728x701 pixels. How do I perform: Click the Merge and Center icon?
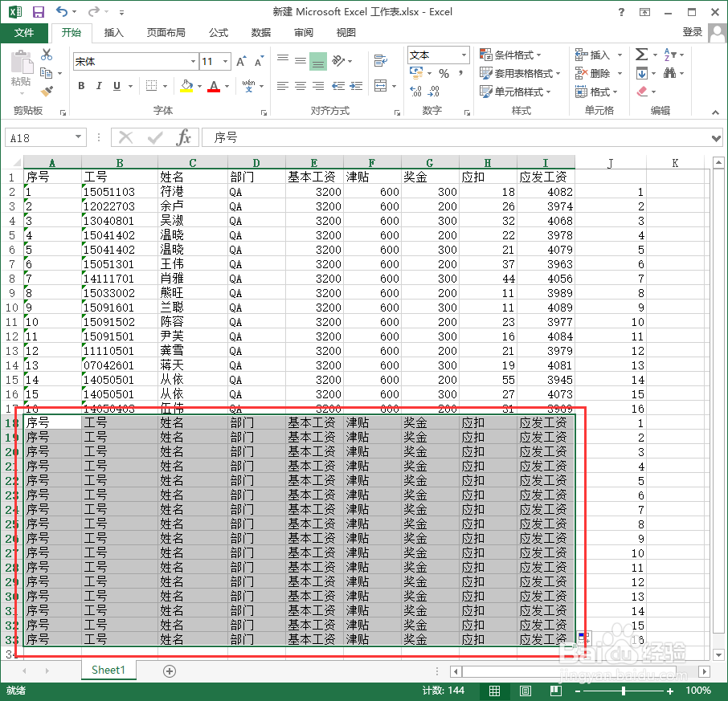(x=381, y=86)
